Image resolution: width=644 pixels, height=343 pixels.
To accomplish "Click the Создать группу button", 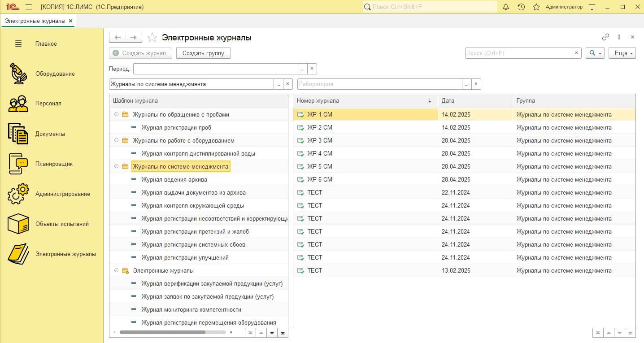I will [203, 53].
